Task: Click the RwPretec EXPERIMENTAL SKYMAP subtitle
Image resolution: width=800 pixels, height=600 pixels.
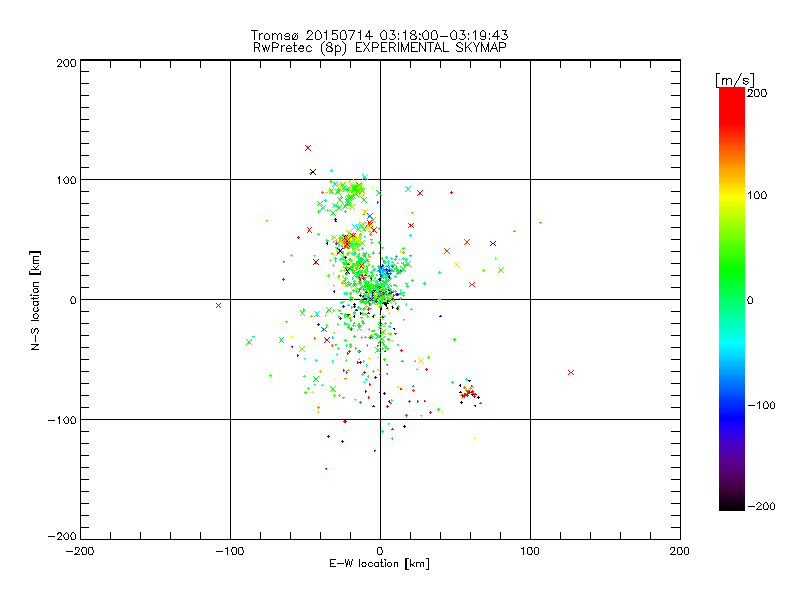Action: pos(380,48)
